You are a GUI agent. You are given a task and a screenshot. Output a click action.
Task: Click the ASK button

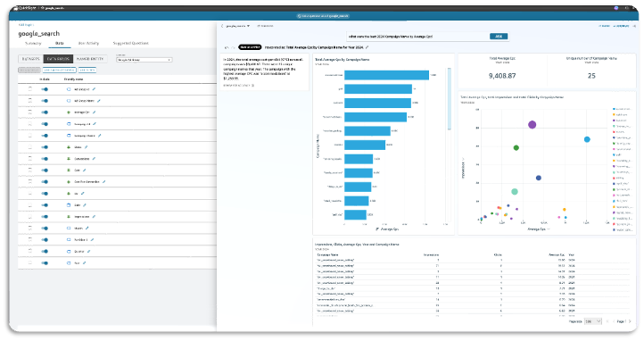click(x=499, y=37)
